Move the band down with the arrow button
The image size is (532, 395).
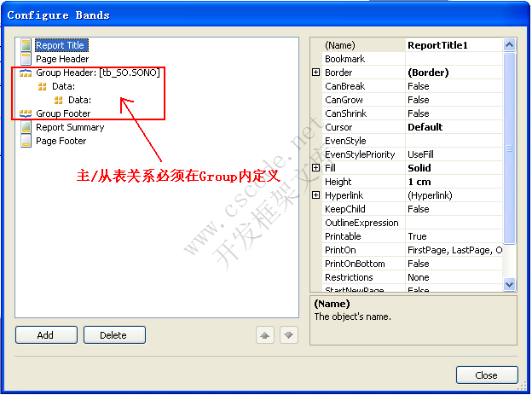(x=289, y=335)
